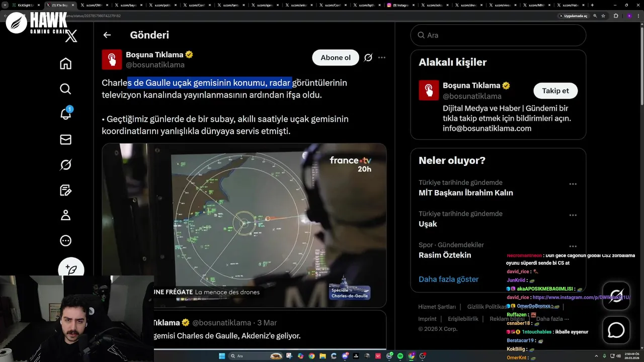Viewport: 644px width, 362px height.
Task: Open trend MİT Başkanı İbrahim Kalın
Action: [x=466, y=193]
